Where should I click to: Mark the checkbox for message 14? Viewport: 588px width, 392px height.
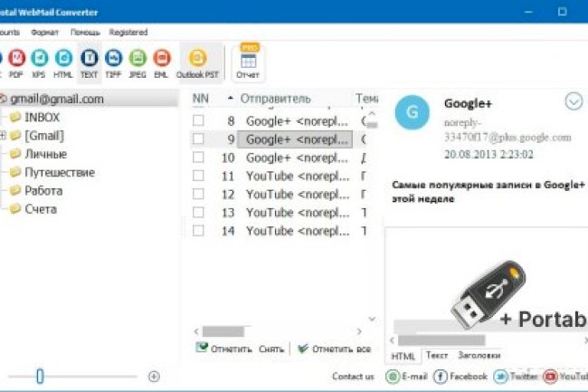pos(199,231)
